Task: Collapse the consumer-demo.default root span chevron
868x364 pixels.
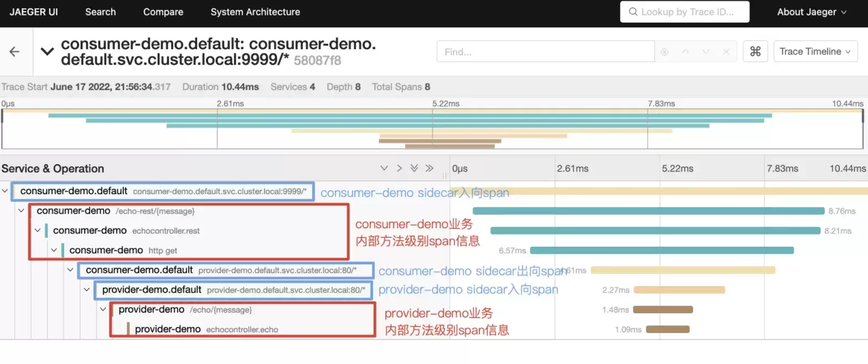Action: click(x=5, y=191)
